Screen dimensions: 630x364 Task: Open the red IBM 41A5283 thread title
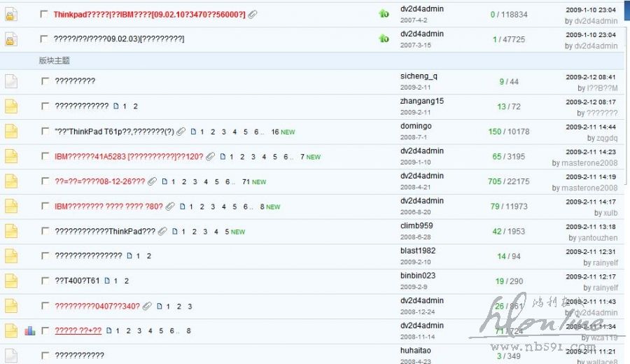[129, 157]
